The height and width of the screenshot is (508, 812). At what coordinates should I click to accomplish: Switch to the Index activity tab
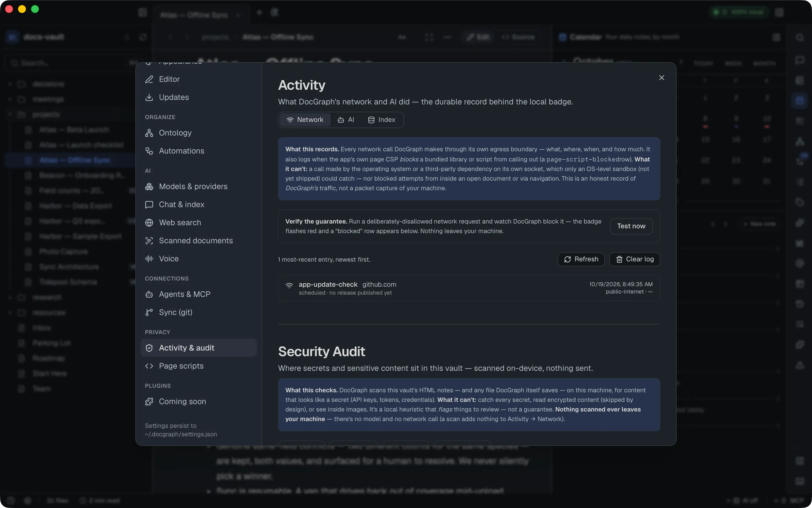tap(382, 120)
